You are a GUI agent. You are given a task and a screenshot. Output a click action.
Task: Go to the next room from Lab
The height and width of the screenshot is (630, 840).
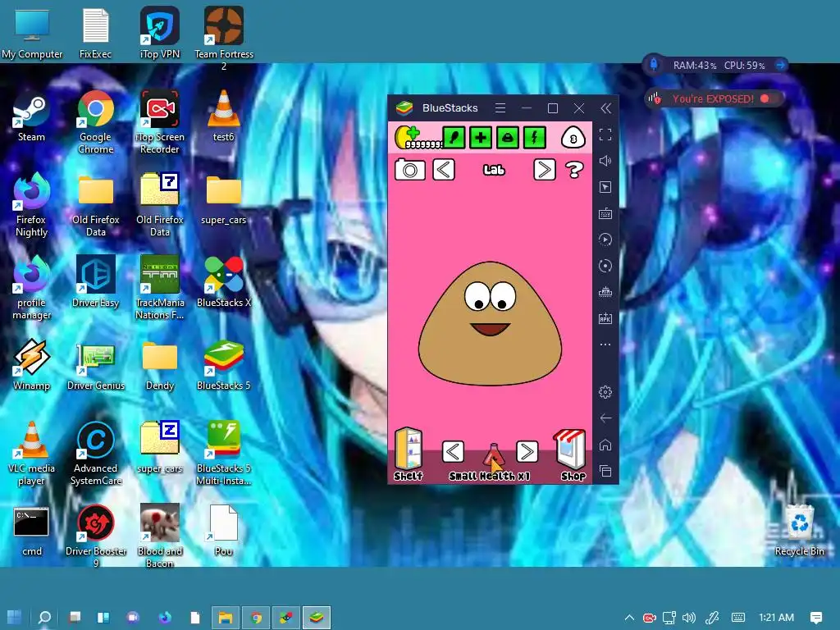point(545,170)
